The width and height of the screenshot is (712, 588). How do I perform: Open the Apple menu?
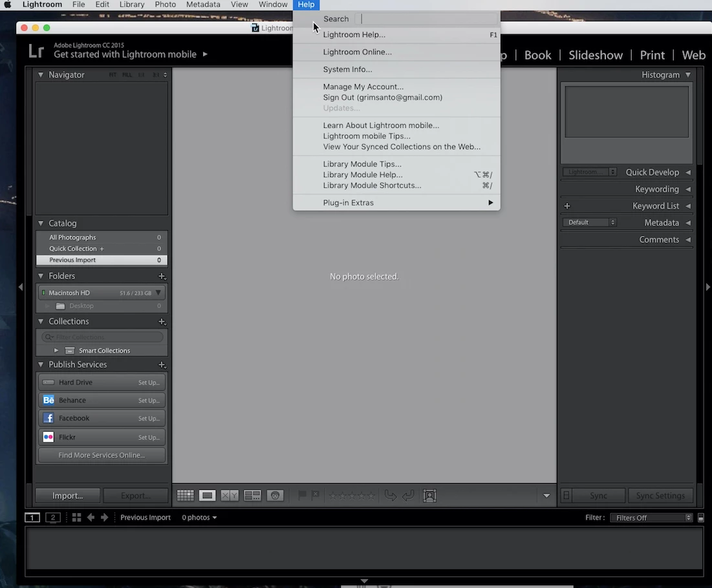pos(7,5)
